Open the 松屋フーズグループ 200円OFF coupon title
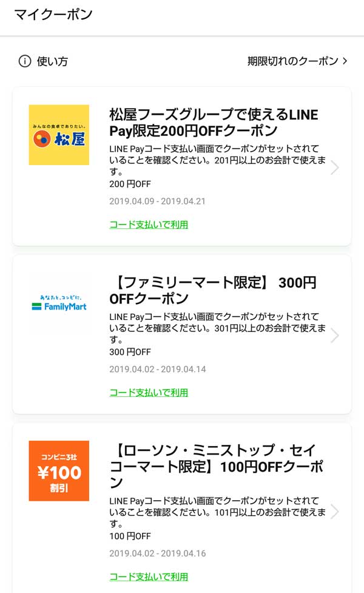 pyautogui.click(x=214, y=122)
